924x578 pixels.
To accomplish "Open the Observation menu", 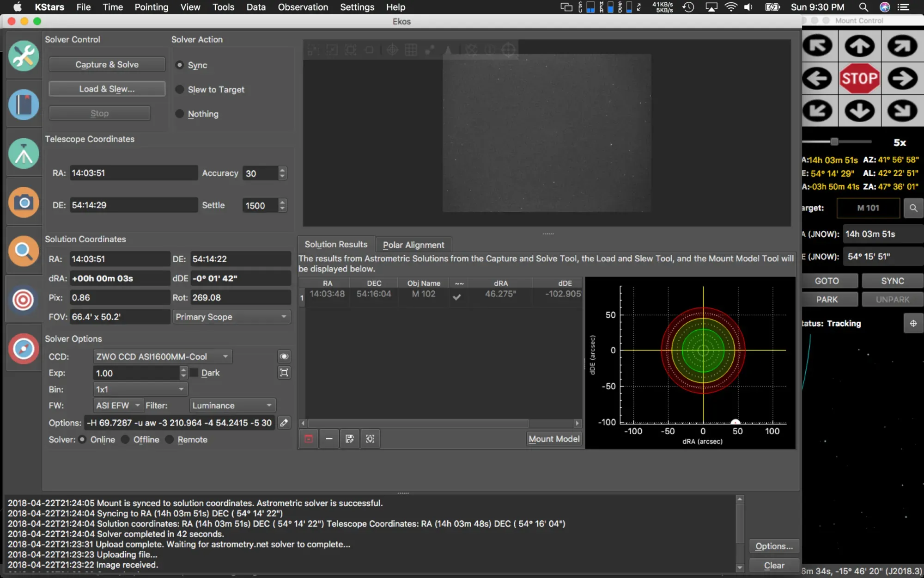I will [303, 7].
